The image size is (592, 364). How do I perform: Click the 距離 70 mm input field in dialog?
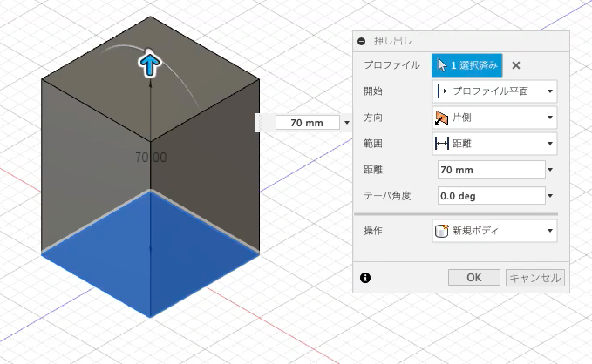point(492,170)
